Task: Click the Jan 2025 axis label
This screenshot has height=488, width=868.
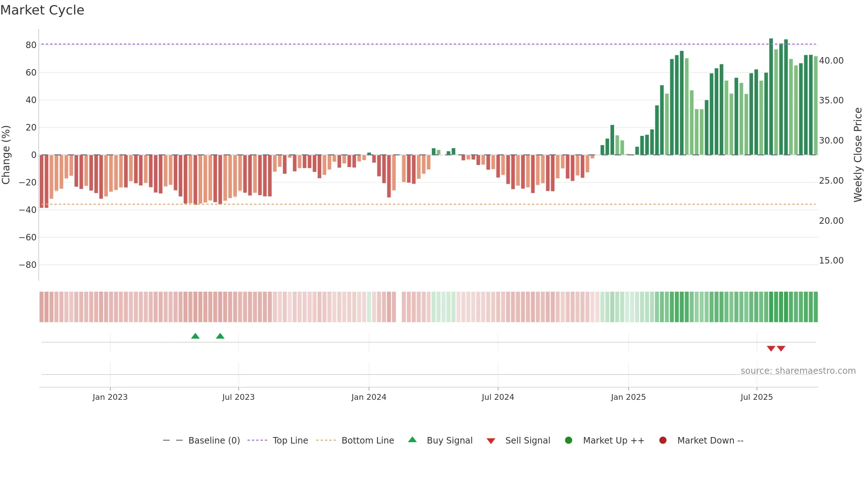Action: (x=628, y=397)
